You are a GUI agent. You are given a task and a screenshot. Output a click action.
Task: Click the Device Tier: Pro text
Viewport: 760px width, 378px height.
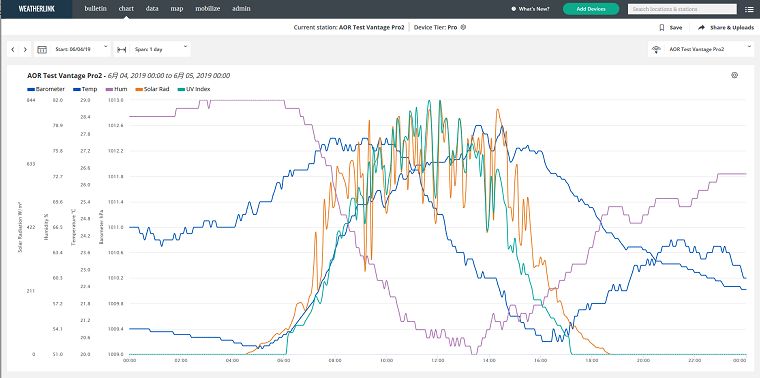pyautogui.click(x=436, y=28)
